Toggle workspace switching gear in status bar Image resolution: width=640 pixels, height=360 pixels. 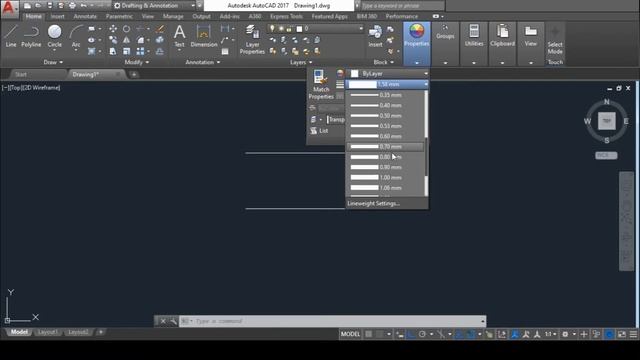click(565, 334)
